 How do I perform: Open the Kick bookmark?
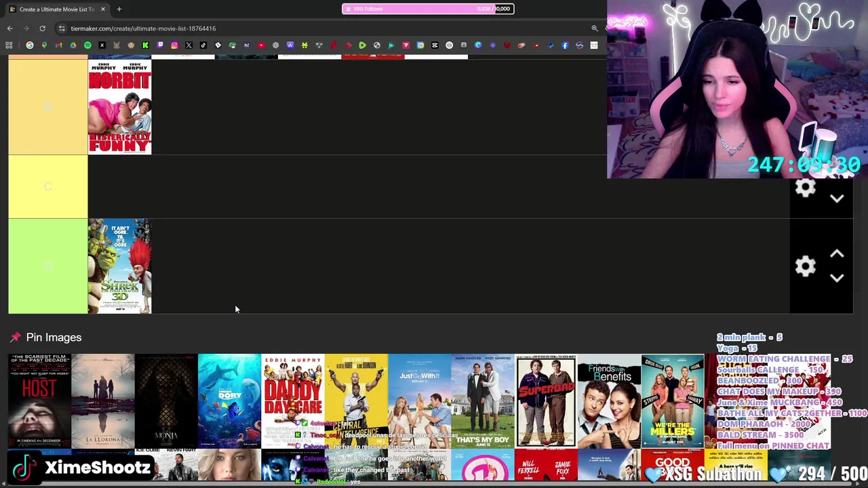click(145, 45)
